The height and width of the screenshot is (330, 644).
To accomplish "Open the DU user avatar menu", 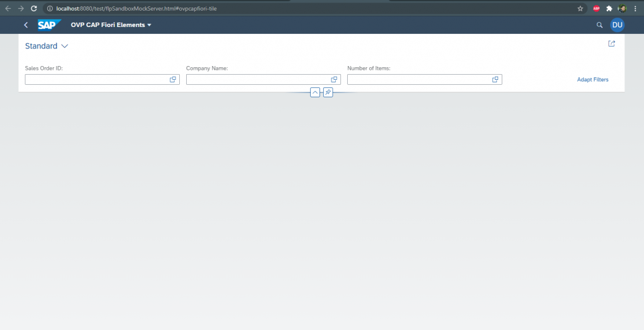I will coord(618,25).
